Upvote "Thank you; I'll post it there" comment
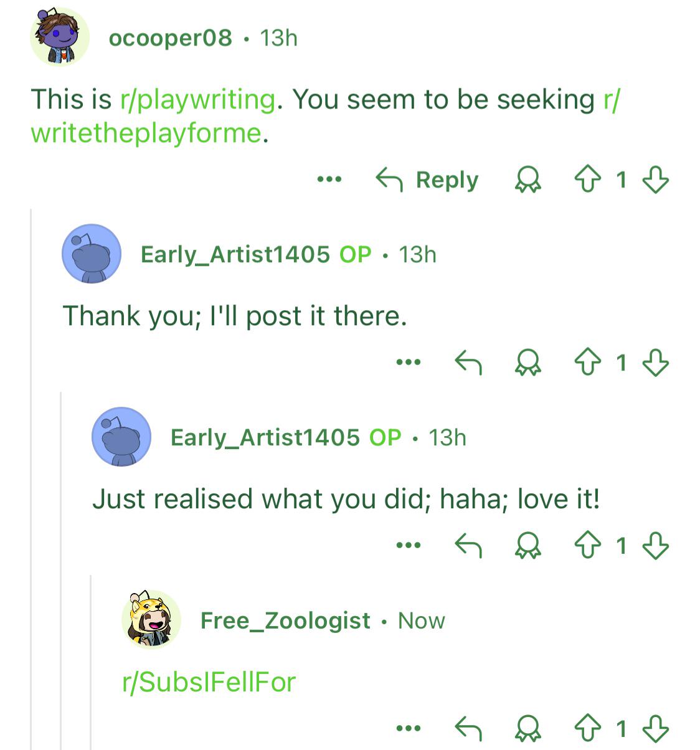This screenshot has width=700, height=750. 586,362
